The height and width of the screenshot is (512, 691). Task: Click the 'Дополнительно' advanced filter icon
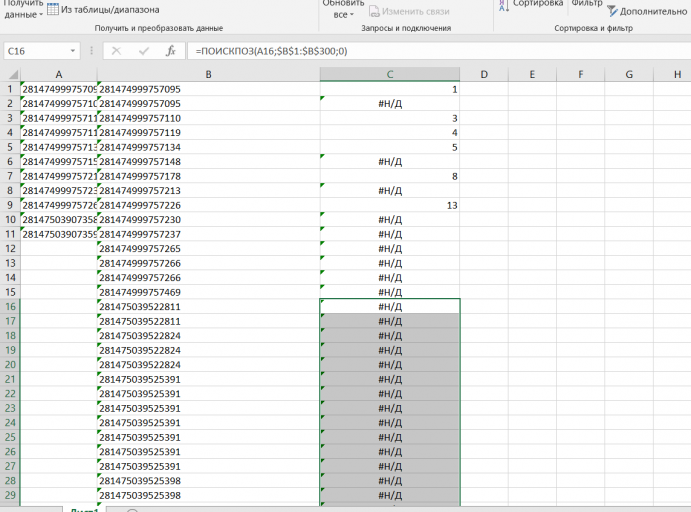tap(612, 11)
